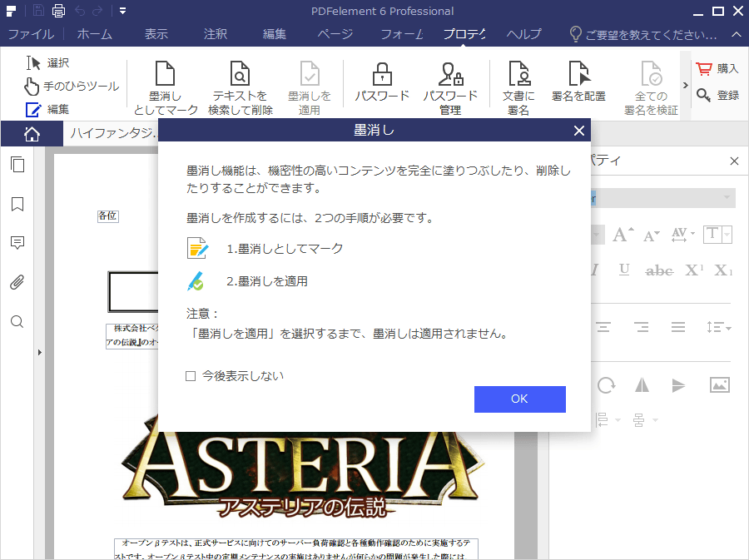Click the Print icon in title bar

pos(59,11)
